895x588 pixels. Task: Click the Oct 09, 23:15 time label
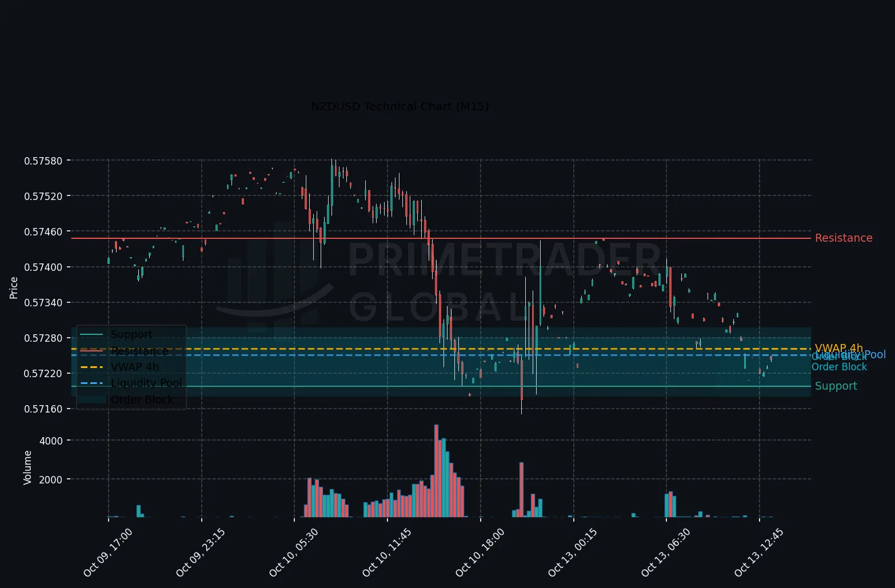click(x=201, y=552)
